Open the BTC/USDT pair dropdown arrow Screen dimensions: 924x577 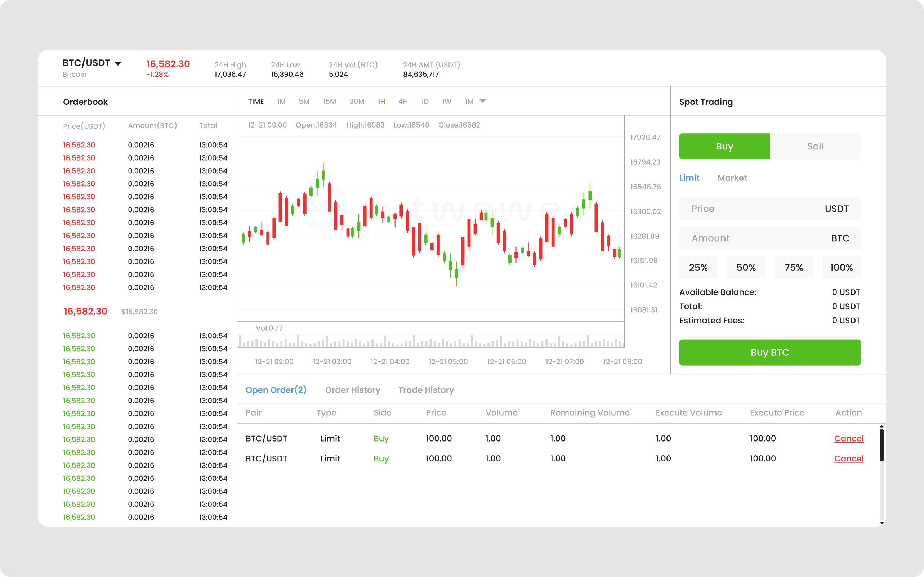point(118,63)
